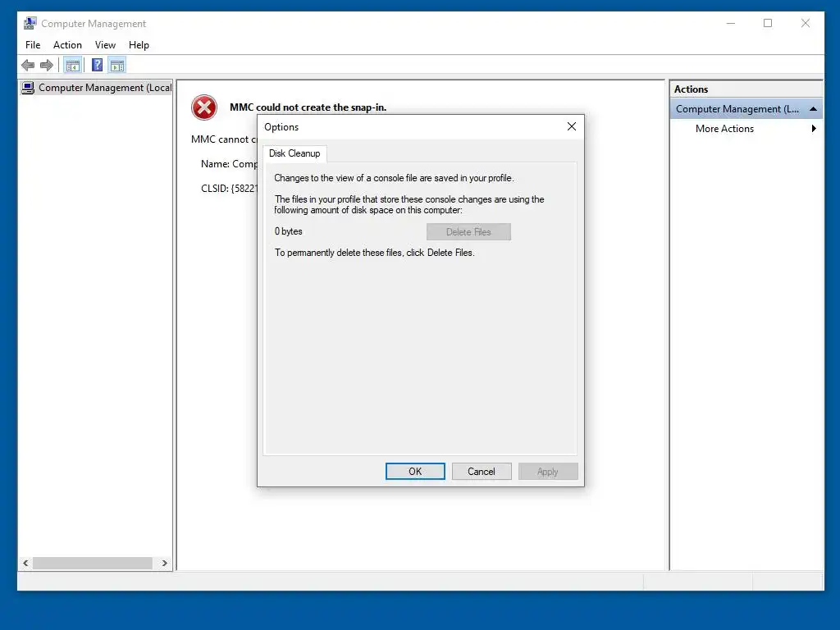Toggle the Show/Hide Console Tree icon
840x630 pixels.
coord(72,66)
